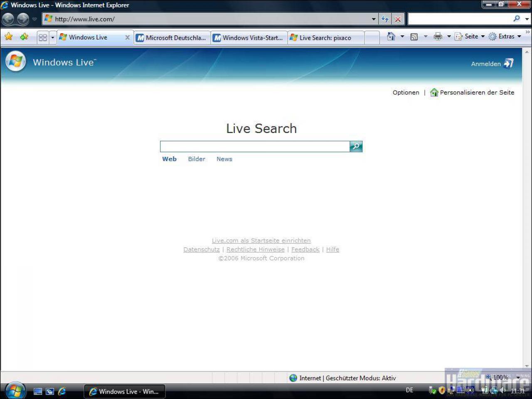Click the Live Search text field
This screenshot has height=399, width=532.
pyautogui.click(x=255, y=146)
